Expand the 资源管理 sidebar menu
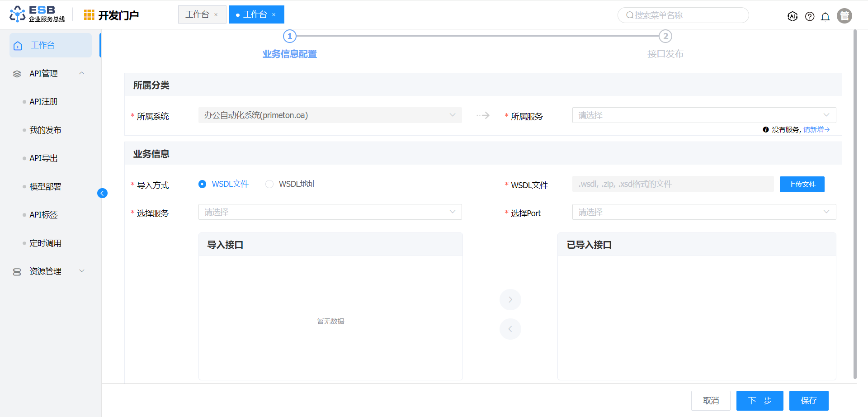This screenshot has height=417, width=868. (45, 271)
